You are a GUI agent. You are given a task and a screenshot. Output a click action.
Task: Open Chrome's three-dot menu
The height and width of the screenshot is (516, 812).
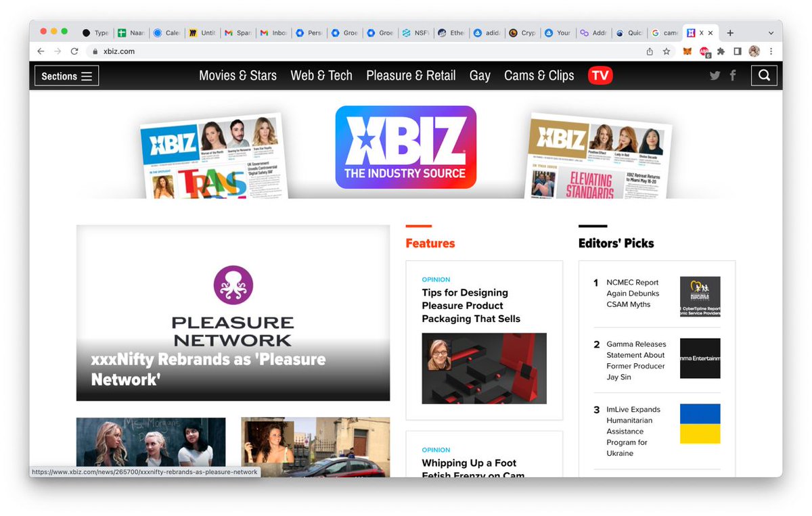click(771, 51)
